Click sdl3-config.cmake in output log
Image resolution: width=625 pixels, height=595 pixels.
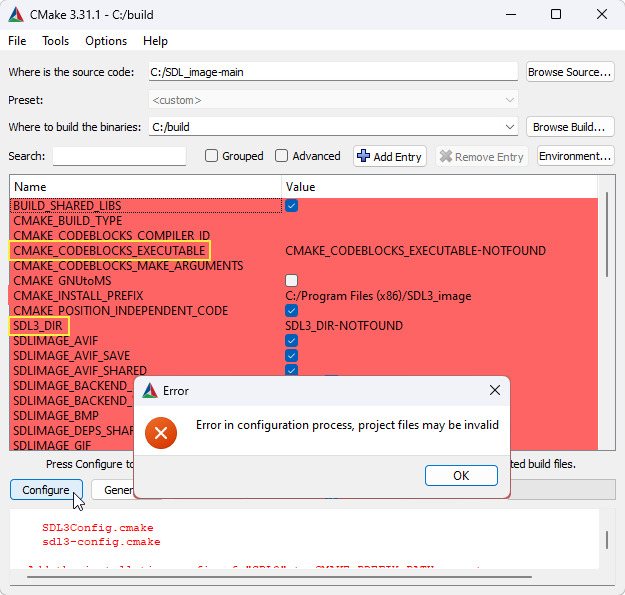click(x=101, y=542)
